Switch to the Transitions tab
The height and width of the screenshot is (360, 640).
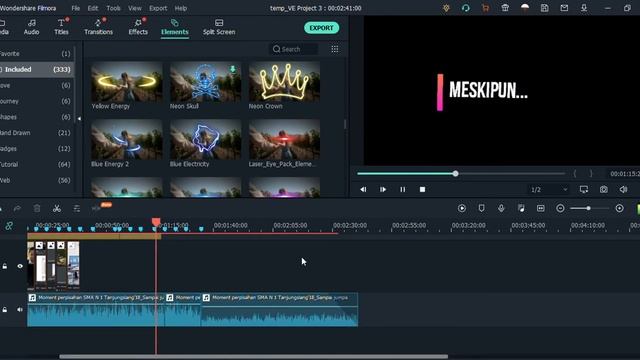[x=98, y=27]
